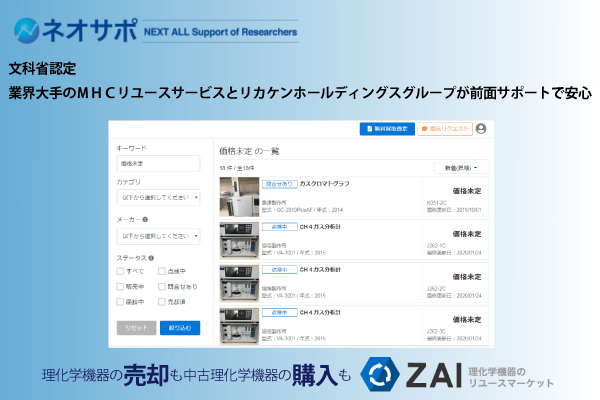
Task: Tick the 点検中 status checkbox
Action: pos(162,271)
